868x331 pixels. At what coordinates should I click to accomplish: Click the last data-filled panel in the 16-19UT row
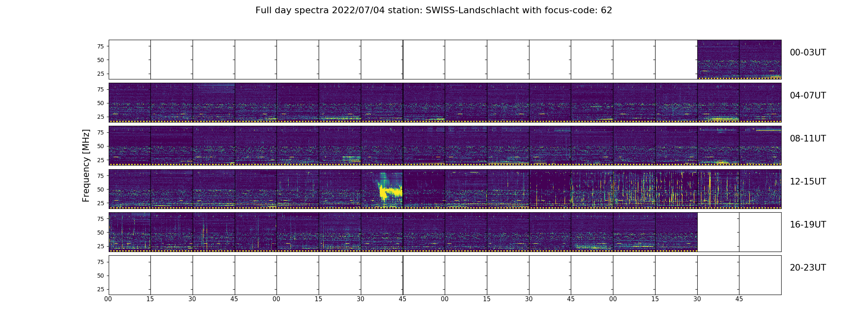point(676,232)
